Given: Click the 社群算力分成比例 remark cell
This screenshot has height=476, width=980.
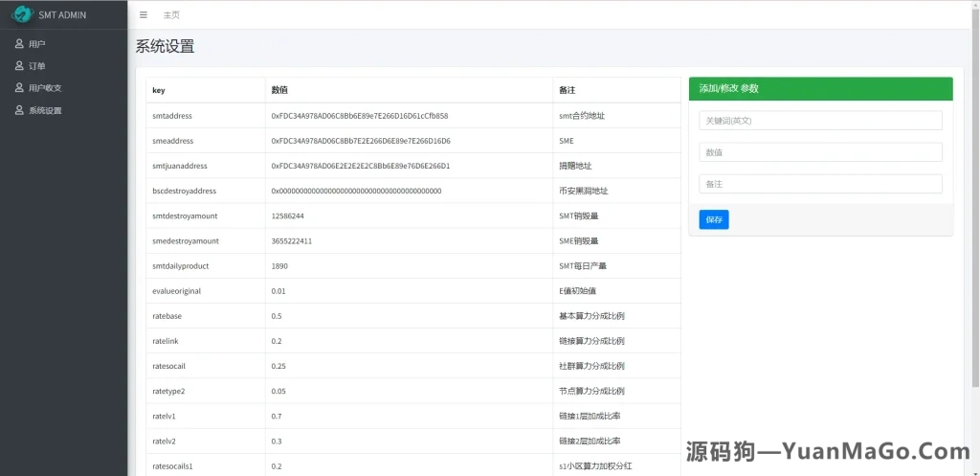Looking at the screenshot, I should click(x=617, y=366).
